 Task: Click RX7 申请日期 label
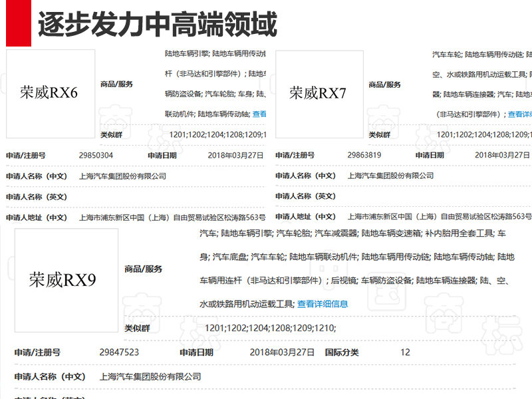430,156
